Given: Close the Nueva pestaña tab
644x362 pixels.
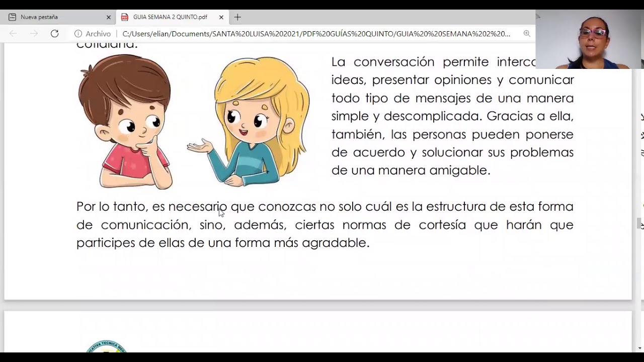Looking at the screenshot, I should coord(108,17).
